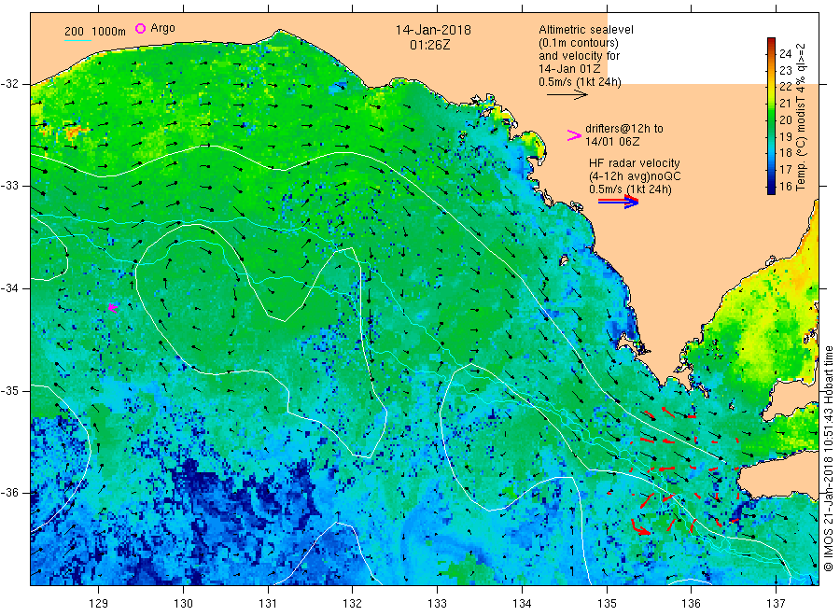The image size is (840, 616).
Task: Click the '(0.1m contours)' legend text
Action: (578, 43)
